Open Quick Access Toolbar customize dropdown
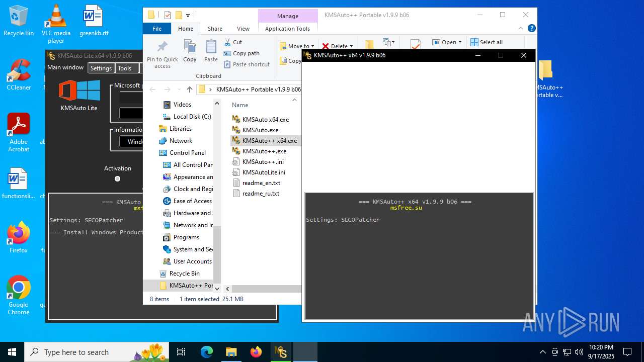The height and width of the screenshot is (362, 644). [188, 15]
